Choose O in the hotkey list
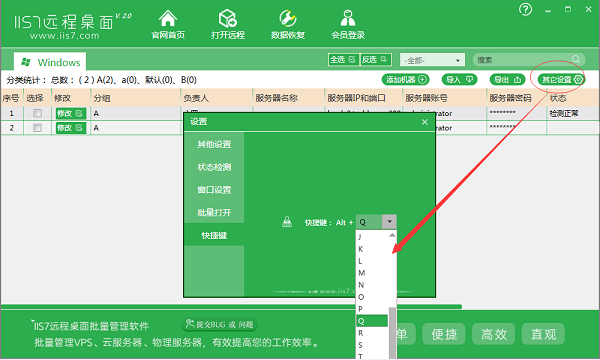Viewport: 600px width, 360px height. pyautogui.click(x=372, y=297)
